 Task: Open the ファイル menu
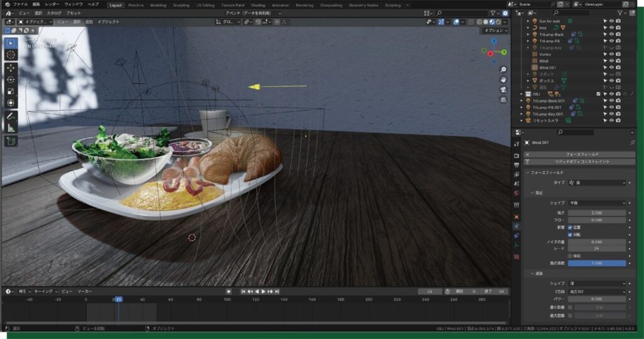[x=20, y=4]
